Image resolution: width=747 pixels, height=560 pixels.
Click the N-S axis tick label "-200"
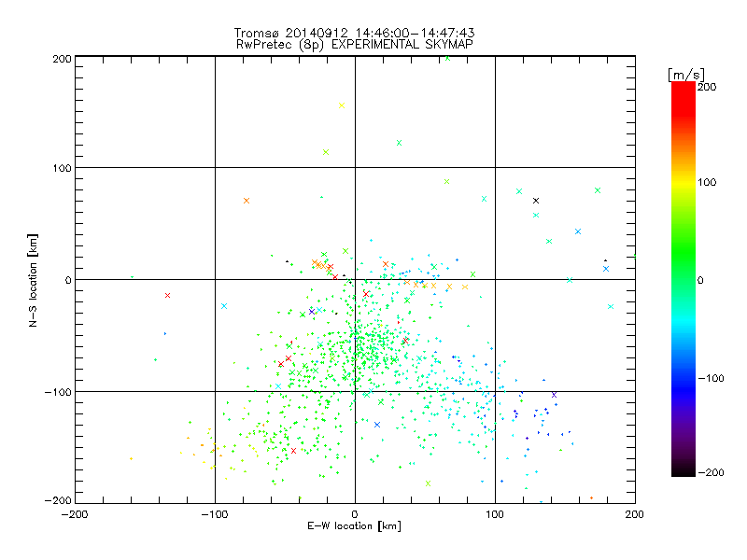58,500
